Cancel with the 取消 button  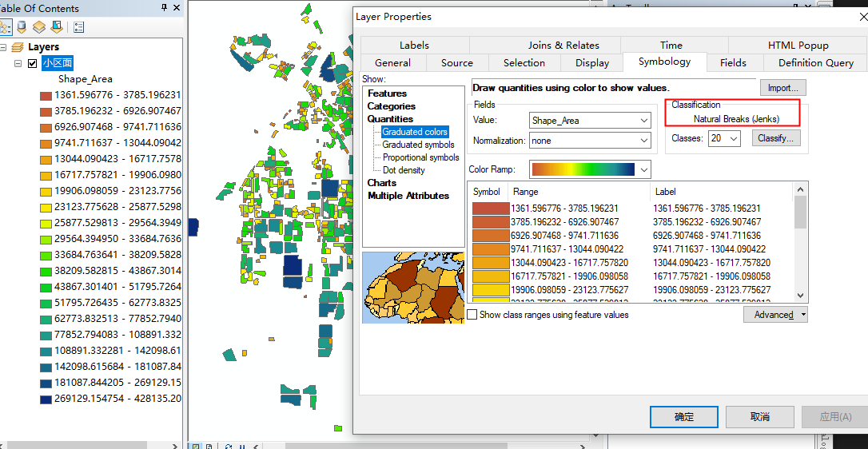pyautogui.click(x=760, y=417)
